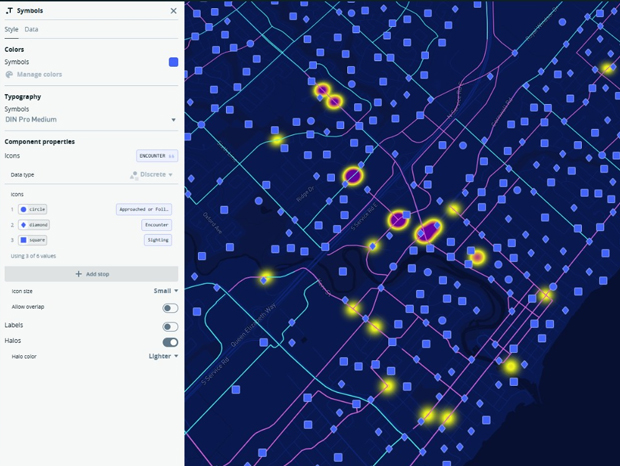The width and height of the screenshot is (620, 466).
Task: Click the Add stop button
Action: coord(91,274)
